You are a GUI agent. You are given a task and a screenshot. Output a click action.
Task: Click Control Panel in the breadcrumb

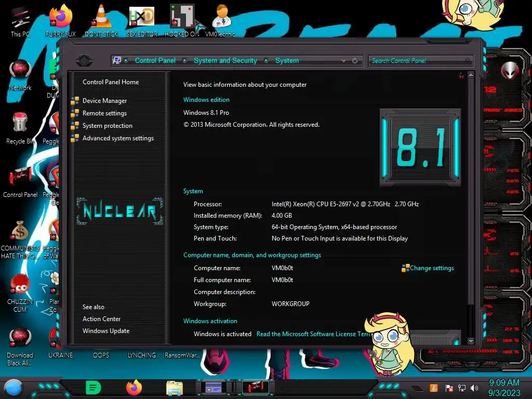coord(155,60)
